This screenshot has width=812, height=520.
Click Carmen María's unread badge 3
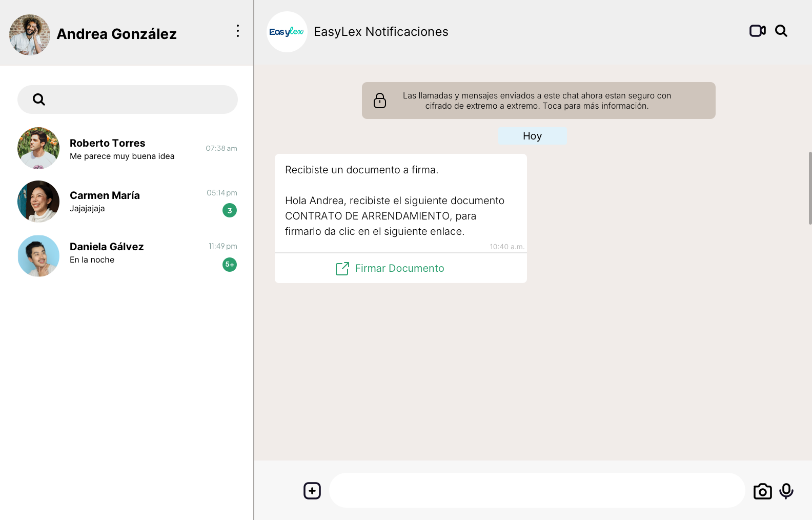[230, 210]
